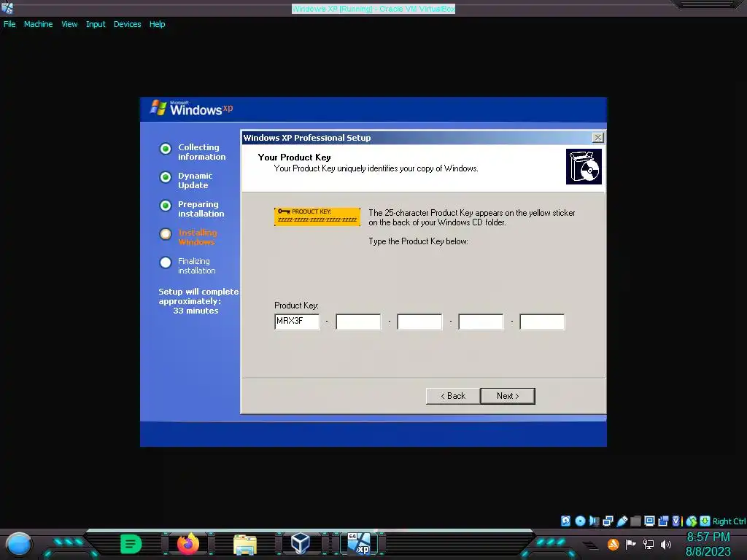Click the display settings status icon

(x=649, y=521)
